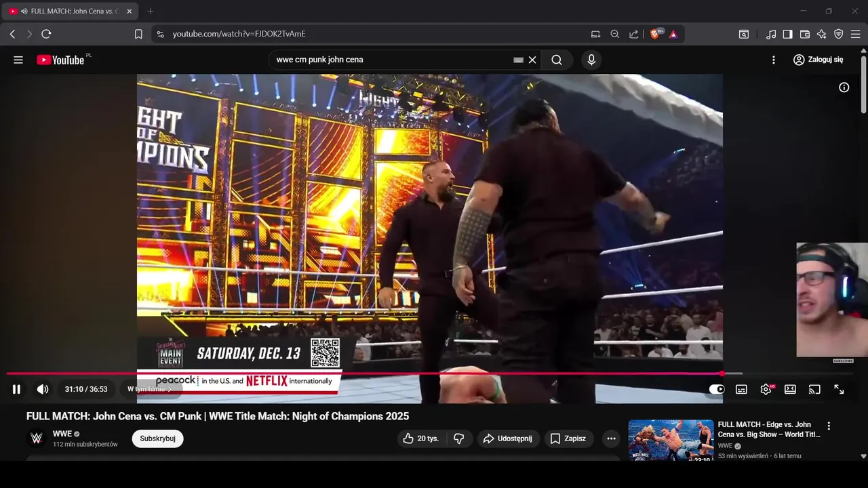The width and height of the screenshot is (868, 488).
Task: Open Brave Rewards triangle icon
Action: (x=673, y=34)
